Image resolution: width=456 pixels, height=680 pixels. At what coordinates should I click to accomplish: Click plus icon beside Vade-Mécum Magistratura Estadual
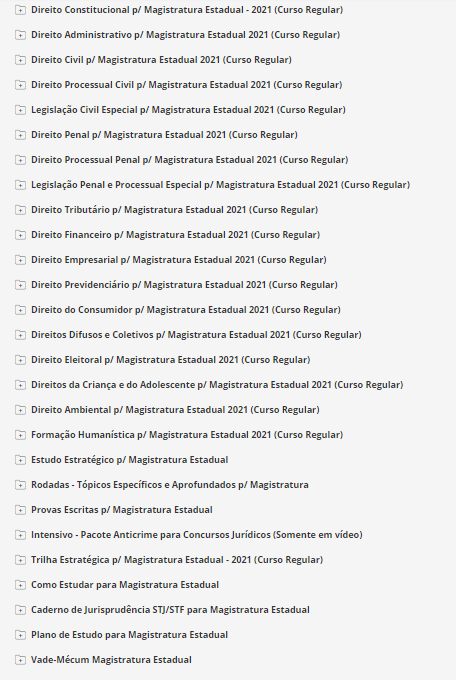(20, 660)
